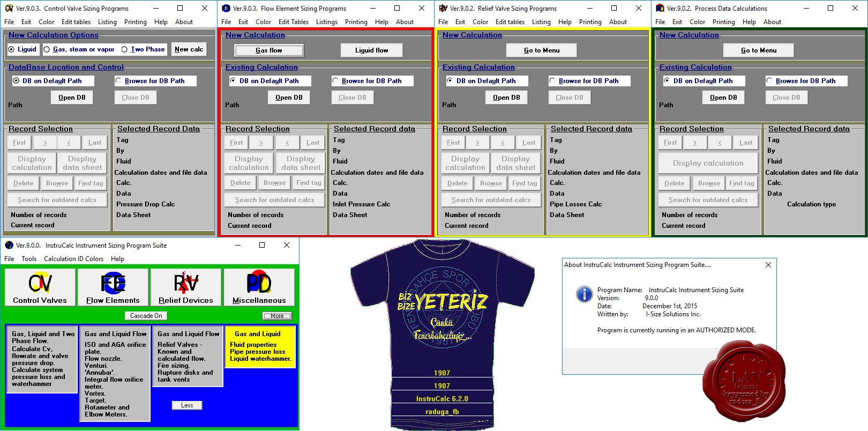Open Color menu in Process Data window

[698, 22]
